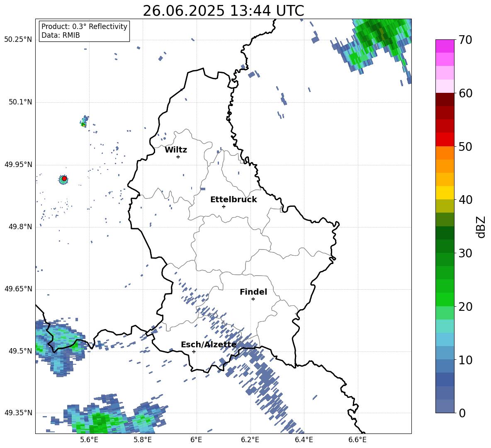This screenshot has height=448, width=491.
Task: Click the Product: 0.3° Reflectivity text
Action: (84, 27)
